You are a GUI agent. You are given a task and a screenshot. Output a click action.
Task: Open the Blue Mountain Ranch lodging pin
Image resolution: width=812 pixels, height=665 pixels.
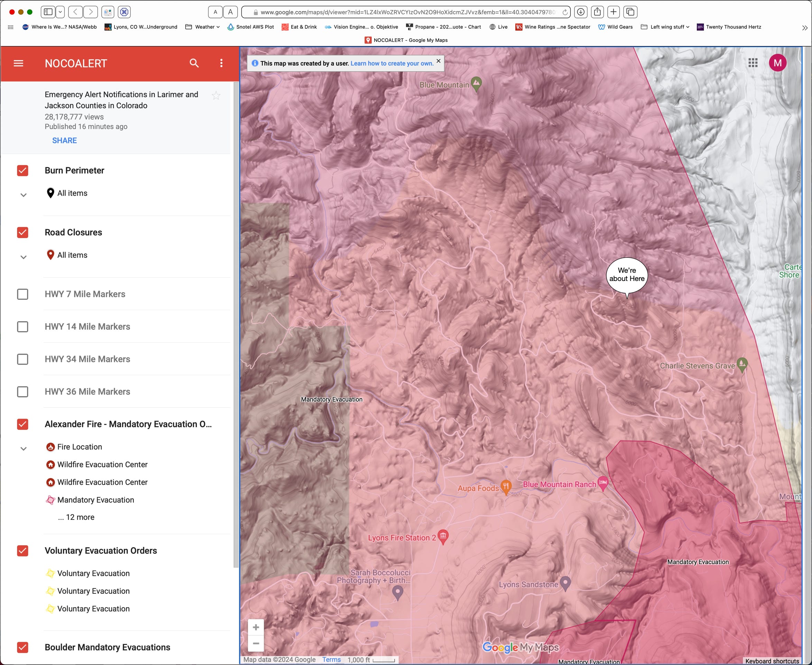point(603,484)
